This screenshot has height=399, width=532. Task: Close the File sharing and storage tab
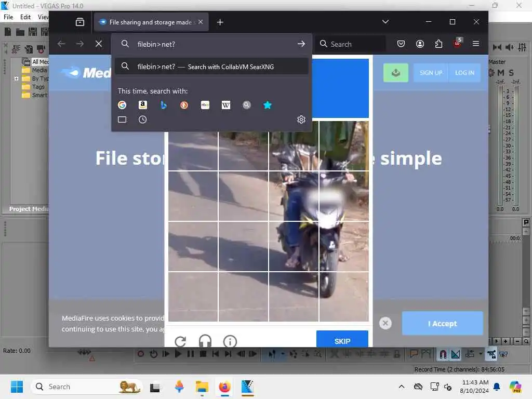[x=201, y=22]
